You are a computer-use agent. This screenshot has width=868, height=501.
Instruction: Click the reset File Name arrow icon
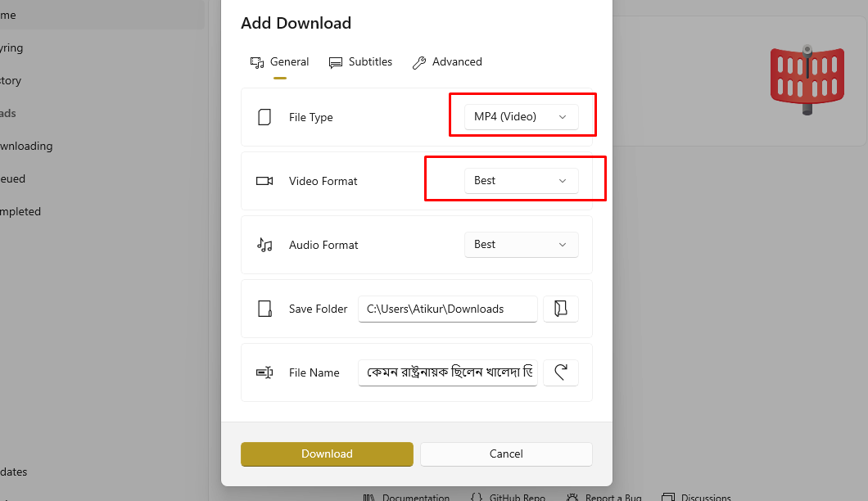point(561,372)
